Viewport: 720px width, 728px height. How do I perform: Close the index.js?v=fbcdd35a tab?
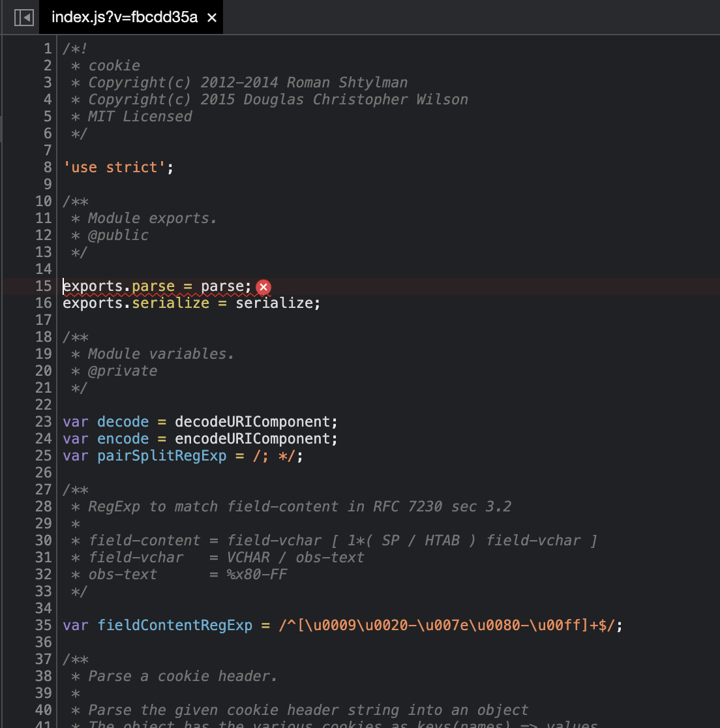[x=211, y=18]
